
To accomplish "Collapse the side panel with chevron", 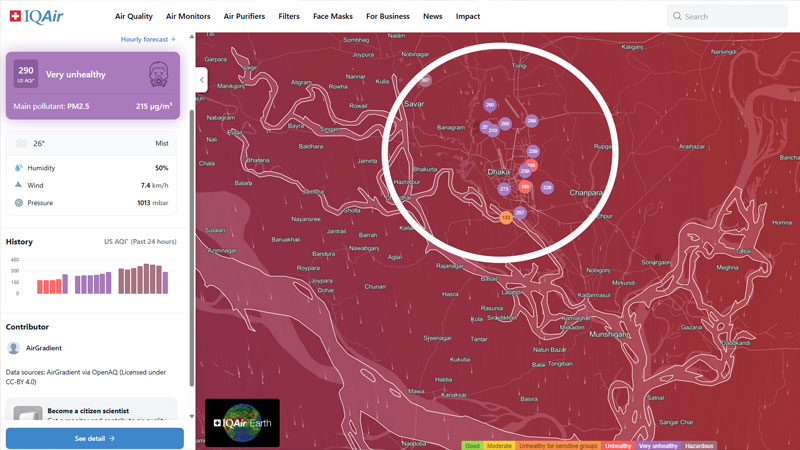I will point(202,80).
